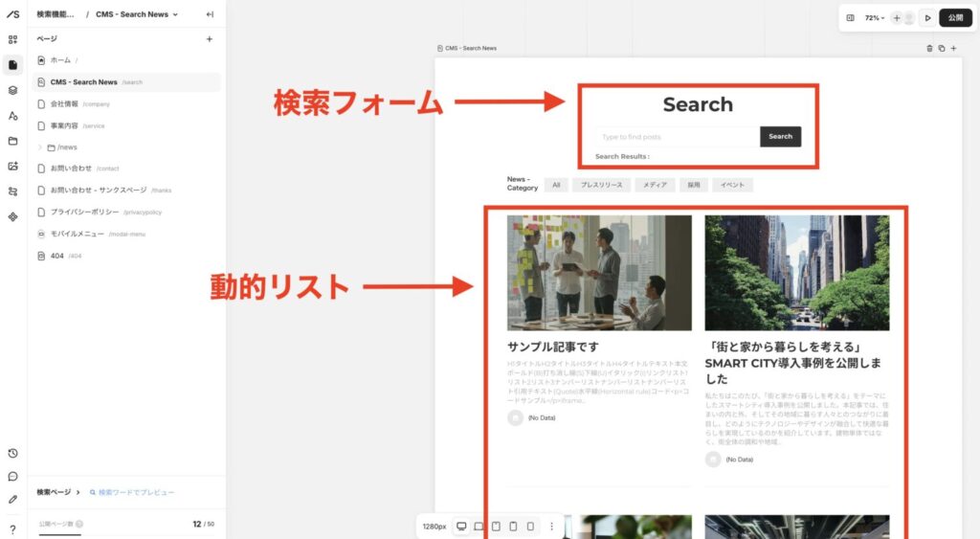The height and width of the screenshot is (539, 980).
Task: Expand the /news folder
Action: (40, 147)
